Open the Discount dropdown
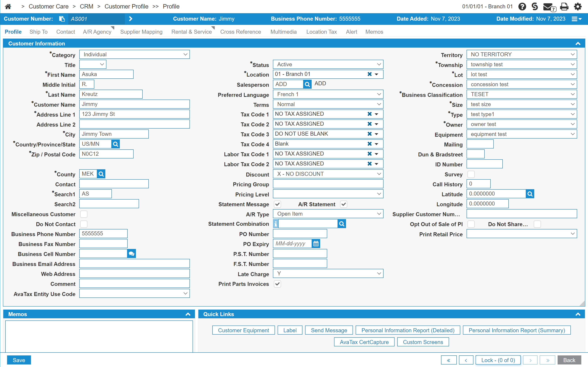Viewport: 588px width, 367px height. [328, 174]
